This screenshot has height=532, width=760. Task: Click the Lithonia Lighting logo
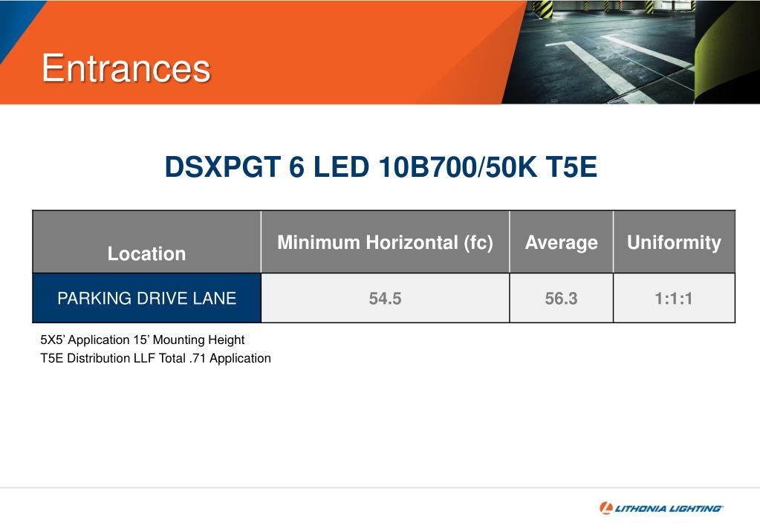tap(661, 508)
